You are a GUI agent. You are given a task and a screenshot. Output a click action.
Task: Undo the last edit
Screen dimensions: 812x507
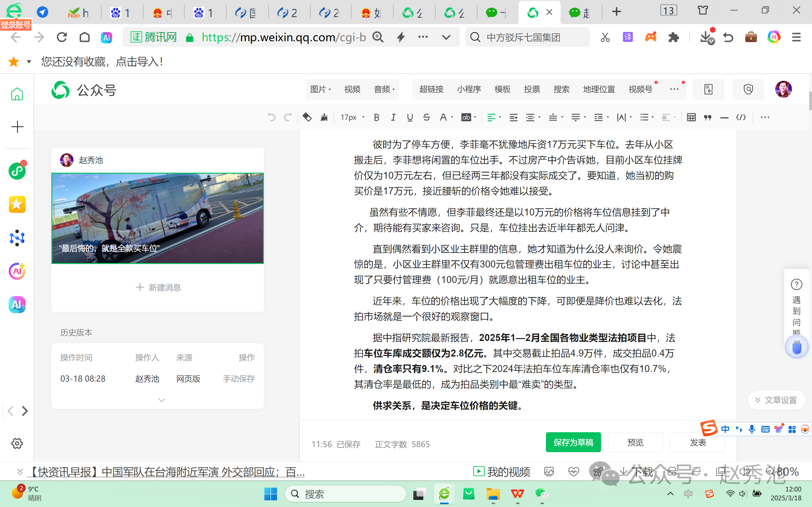coord(271,117)
